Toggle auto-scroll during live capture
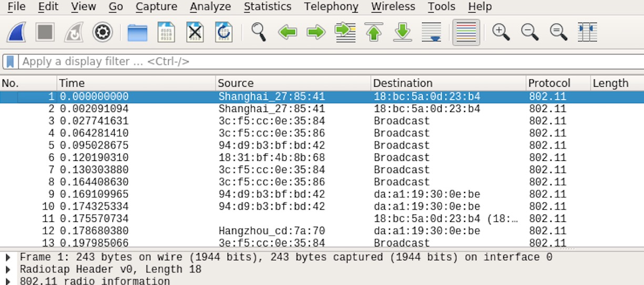Image resolution: width=644 pixels, height=285 pixels. [431, 33]
